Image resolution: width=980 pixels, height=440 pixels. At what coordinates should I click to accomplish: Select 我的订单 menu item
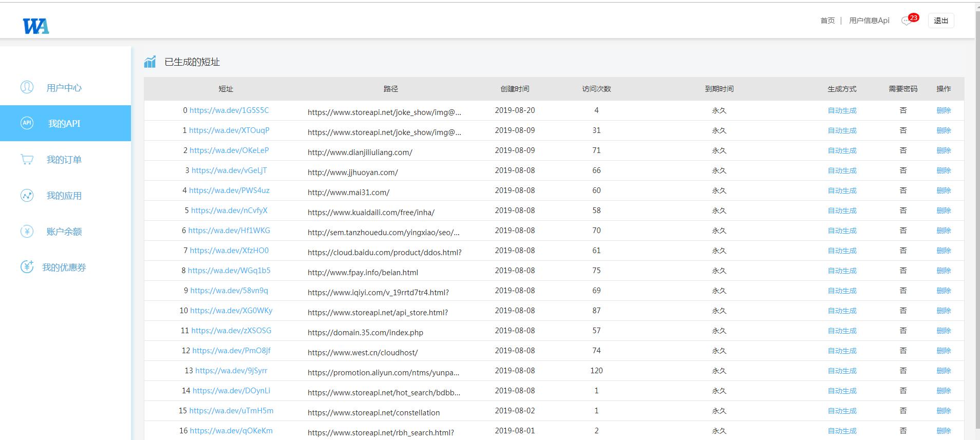pyautogui.click(x=64, y=160)
